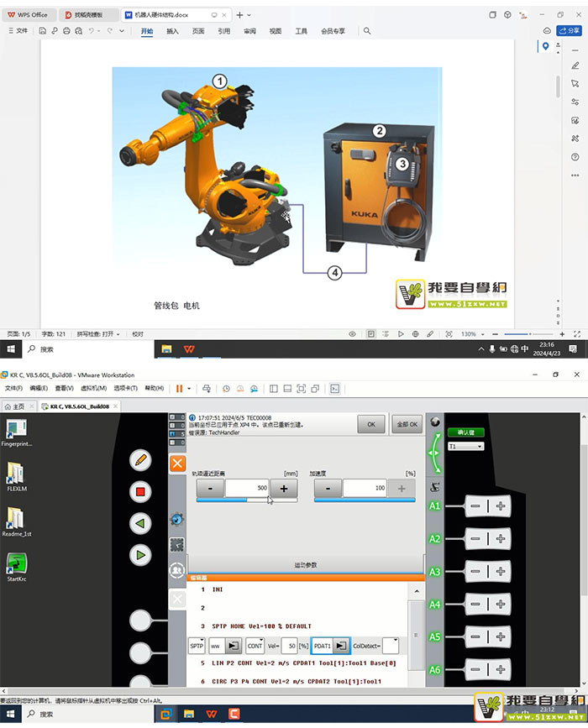Click the print icon in WPS toolbar
The height and width of the screenshot is (728, 588).
[x=66, y=30]
